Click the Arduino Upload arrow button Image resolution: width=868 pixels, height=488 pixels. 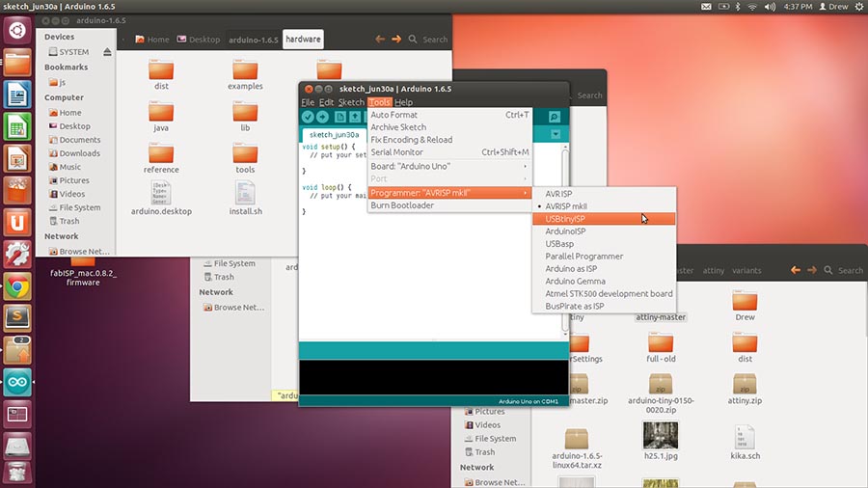322,117
